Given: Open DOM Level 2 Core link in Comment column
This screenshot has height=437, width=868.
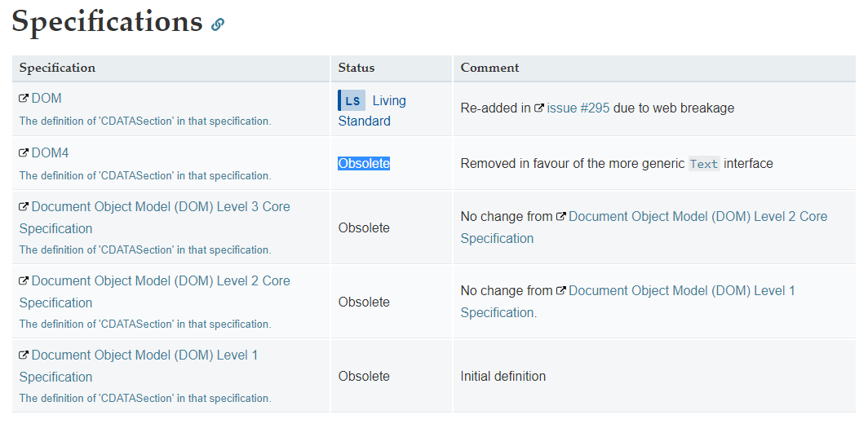Looking at the screenshot, I should 697,217.
